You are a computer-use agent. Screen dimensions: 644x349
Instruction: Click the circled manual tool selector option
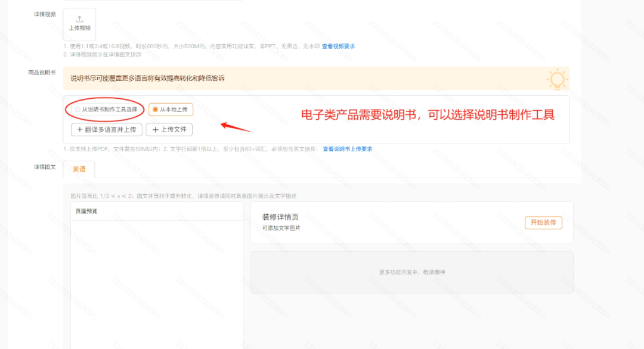click(106, 110)
